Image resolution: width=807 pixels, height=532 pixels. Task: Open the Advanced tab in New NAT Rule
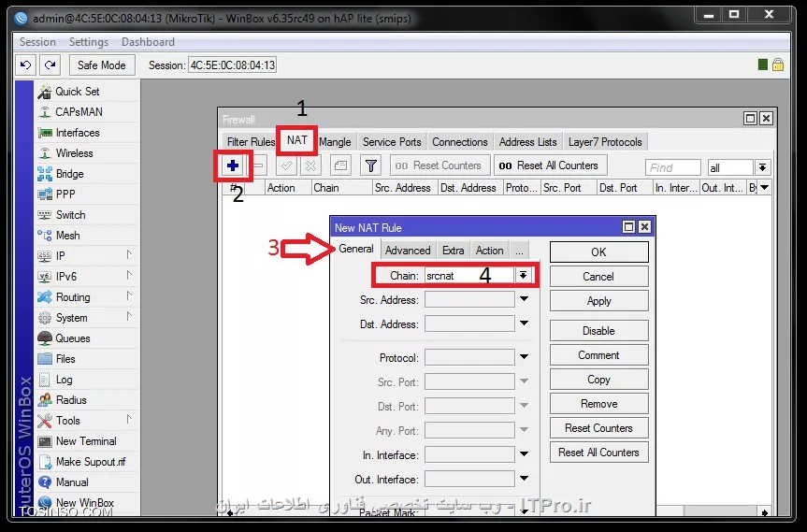[408, 251]
